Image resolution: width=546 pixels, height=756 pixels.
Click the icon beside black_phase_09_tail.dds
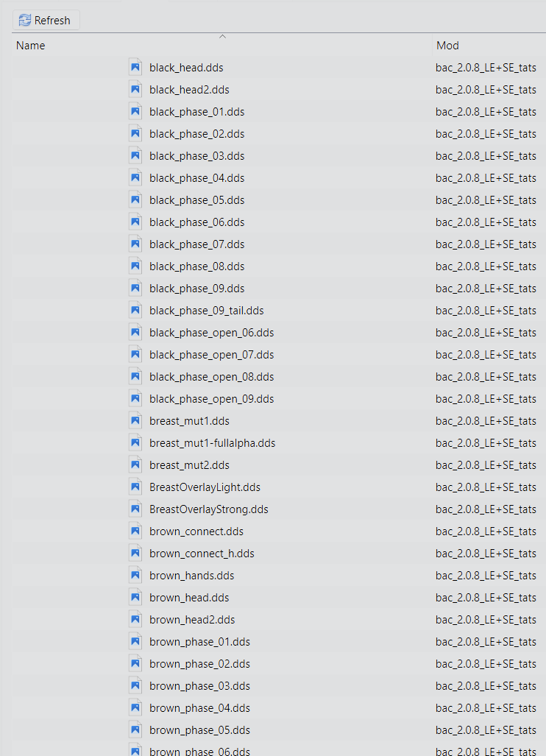[135, 311]
